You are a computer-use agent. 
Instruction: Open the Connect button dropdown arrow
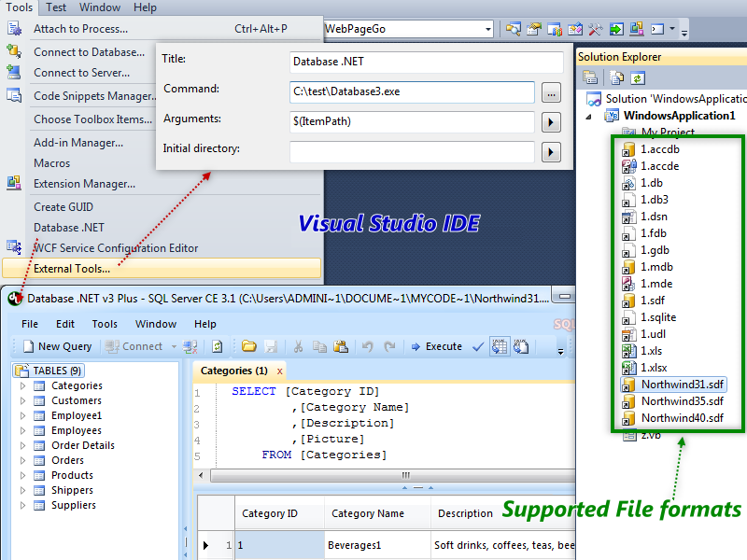tap(174, 346)
